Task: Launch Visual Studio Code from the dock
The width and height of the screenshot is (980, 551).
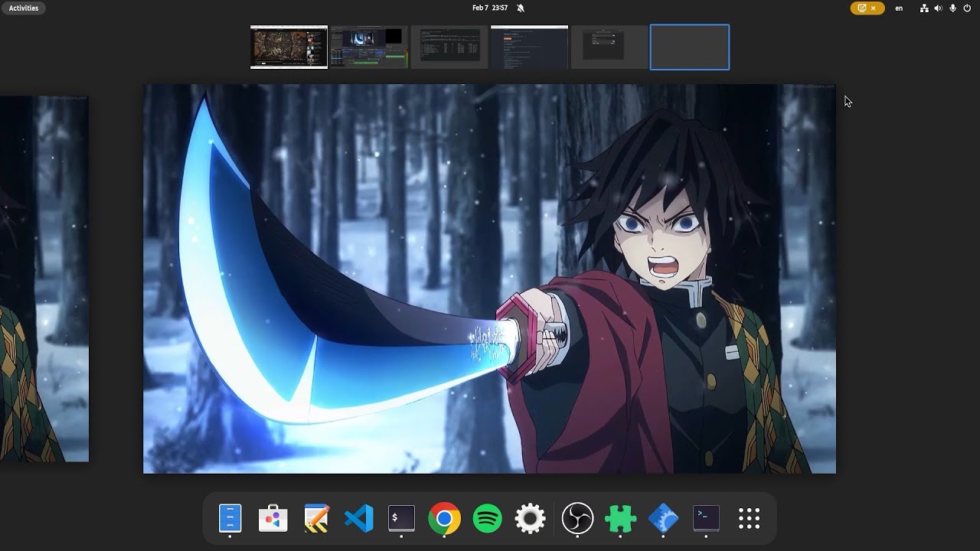Action: click(x=359, y=519)
